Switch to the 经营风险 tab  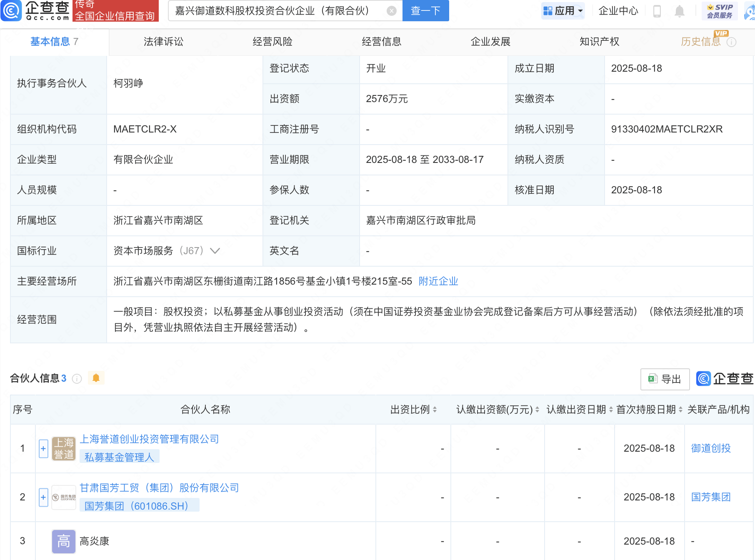pos(272,42)
